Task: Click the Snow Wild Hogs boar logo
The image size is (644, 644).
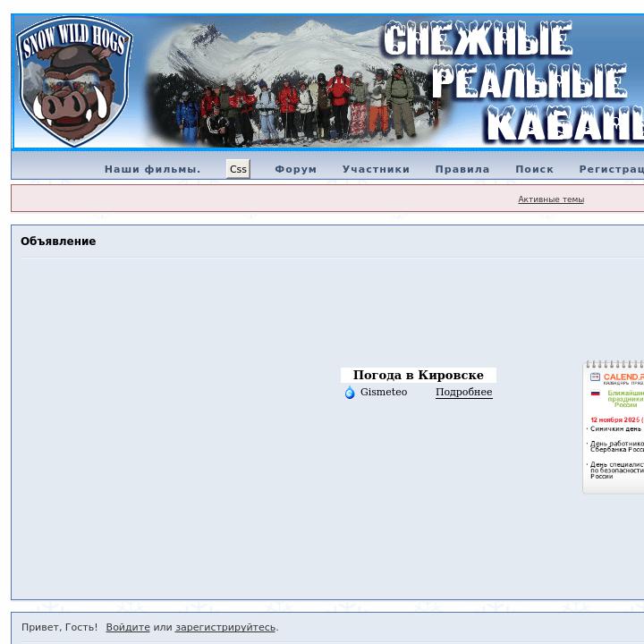Action: coord(75,81)
